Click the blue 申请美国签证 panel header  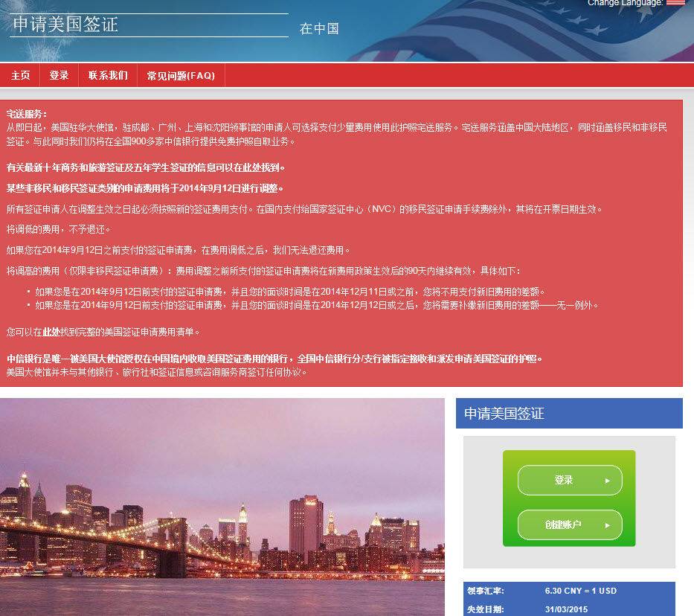pos(506,413)
